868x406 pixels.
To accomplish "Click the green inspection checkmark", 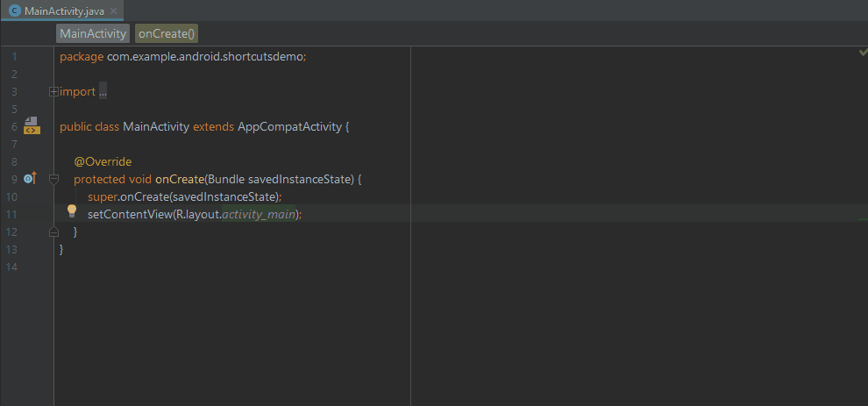I will coord(863,52).
